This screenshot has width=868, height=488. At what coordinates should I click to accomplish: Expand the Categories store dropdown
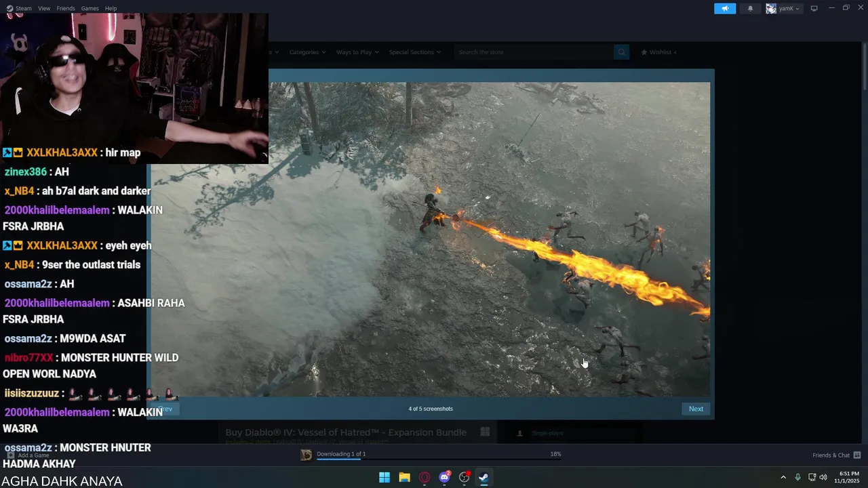pyautogui.click(x=307, y=52)
